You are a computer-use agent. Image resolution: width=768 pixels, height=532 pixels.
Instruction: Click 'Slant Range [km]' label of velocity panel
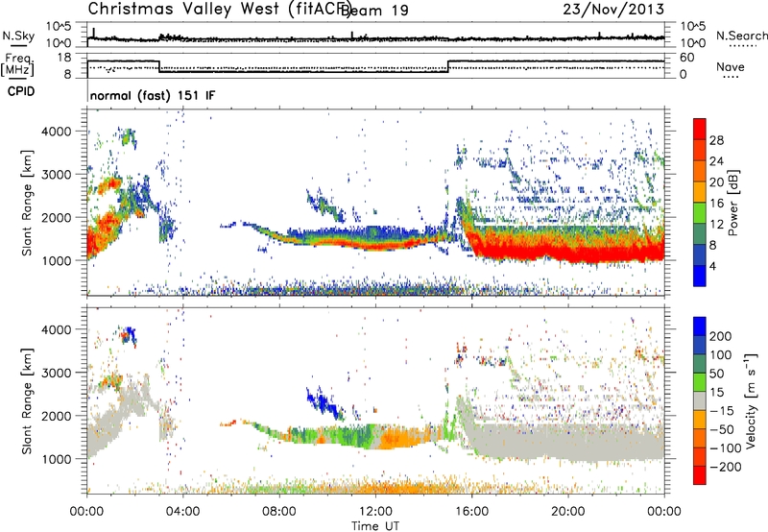point(27,401)
